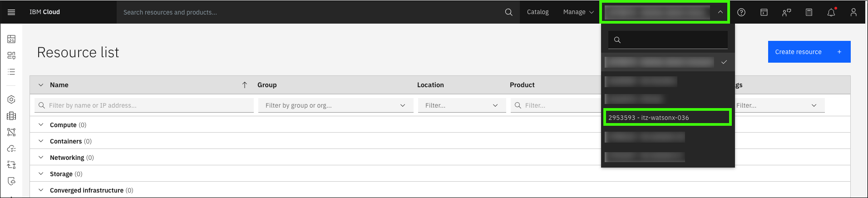This screenshot has height=198, width=868.
Task: Open the resource list icon in sidebar
Action: pos(11,72)
